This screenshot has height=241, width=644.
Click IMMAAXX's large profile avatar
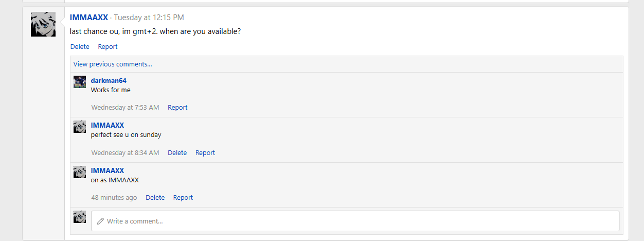coord(43,24)
